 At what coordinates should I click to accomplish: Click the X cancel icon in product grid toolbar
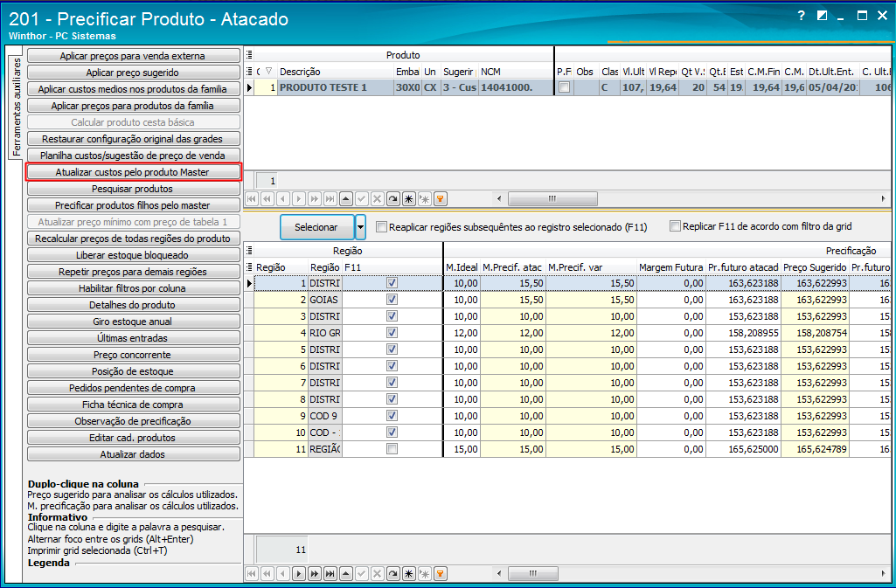pos(377,198)
